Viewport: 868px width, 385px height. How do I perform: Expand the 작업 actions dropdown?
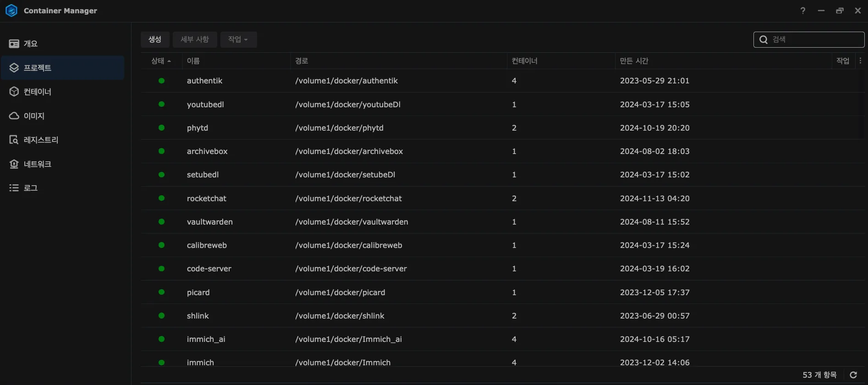click(x=238, y=39)
